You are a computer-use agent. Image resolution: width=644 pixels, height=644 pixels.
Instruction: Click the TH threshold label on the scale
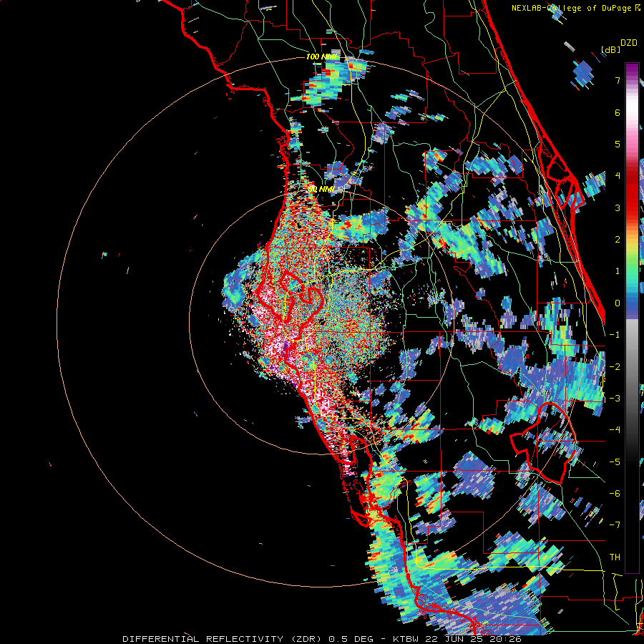tap(615, 557)
